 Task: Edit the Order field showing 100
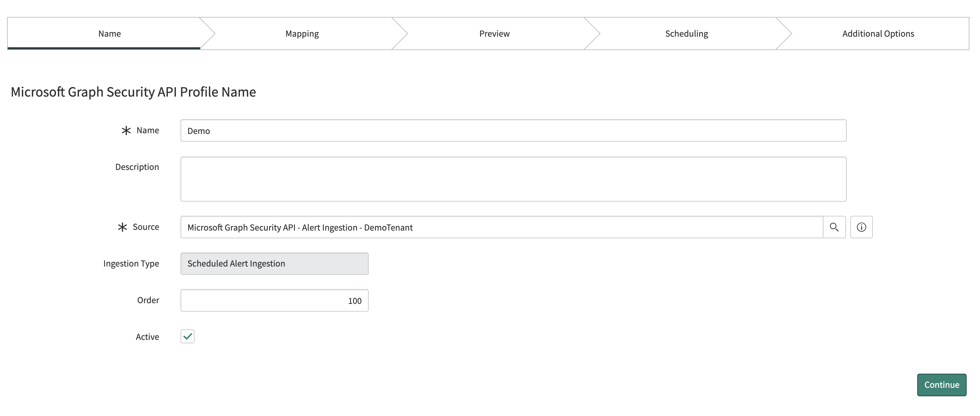pyautogui.click(x=274, y=300)
